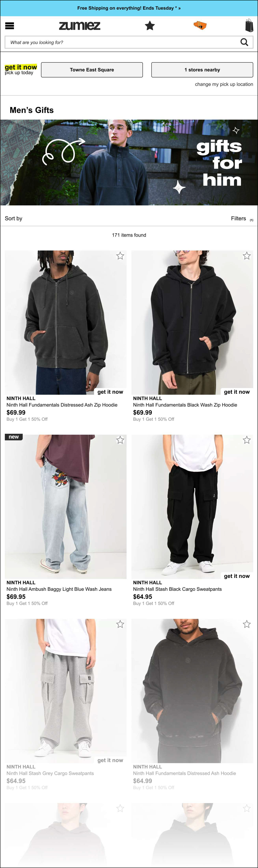This screenshot has height=868, width=258.
Task: Favorite the Black Wash Zip Hoodie star
Action: (x=247, y=256)
